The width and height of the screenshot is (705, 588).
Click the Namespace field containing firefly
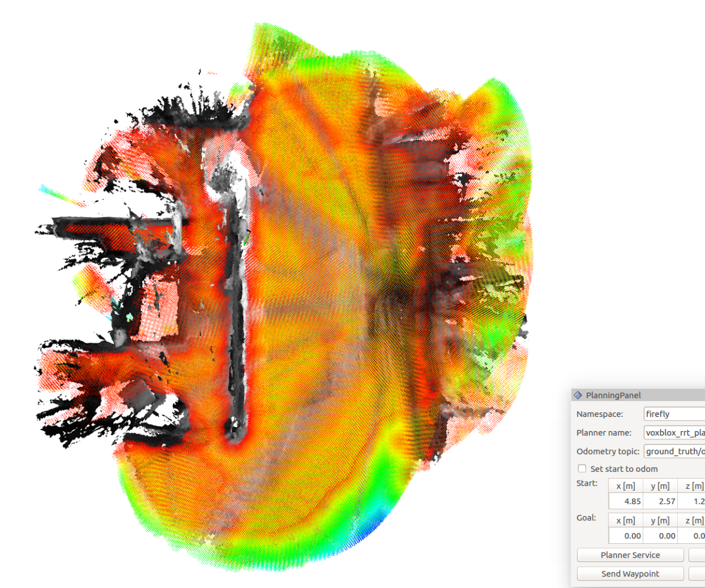[674, 414]
